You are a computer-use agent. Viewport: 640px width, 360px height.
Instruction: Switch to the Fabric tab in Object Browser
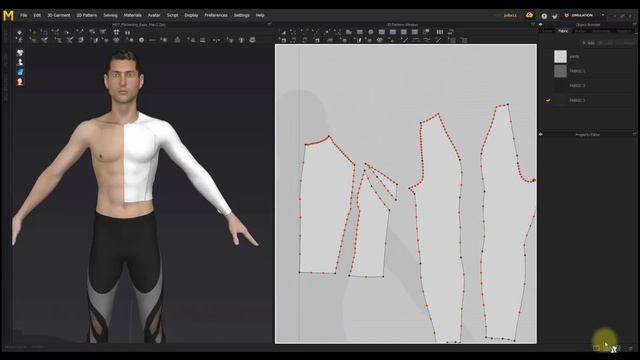[x=563, y=31]
